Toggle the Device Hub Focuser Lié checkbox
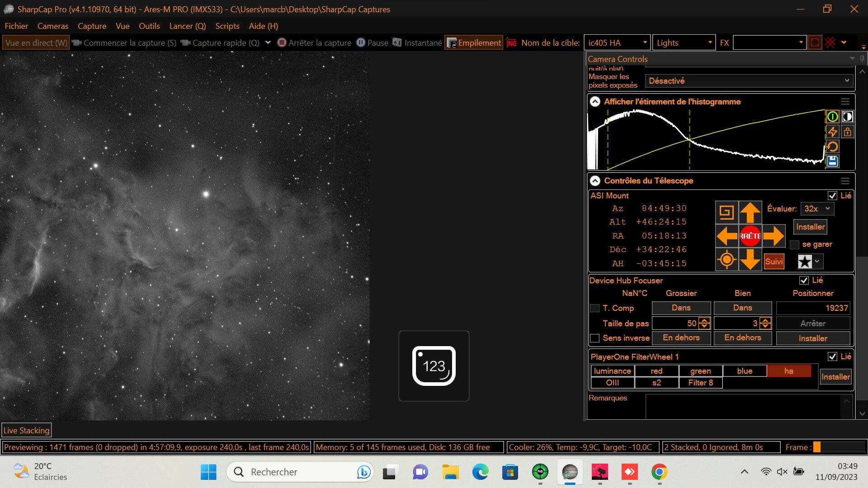Viewport: 868px width, 488px height. [804, 280]
